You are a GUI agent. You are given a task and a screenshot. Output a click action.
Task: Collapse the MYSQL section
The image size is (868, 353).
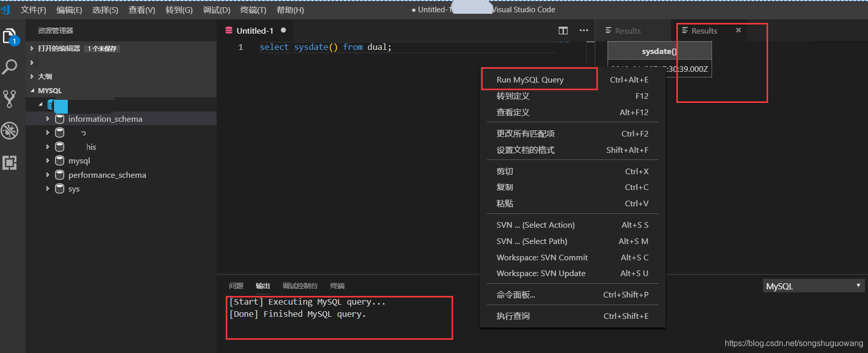[x=33, y=91]
